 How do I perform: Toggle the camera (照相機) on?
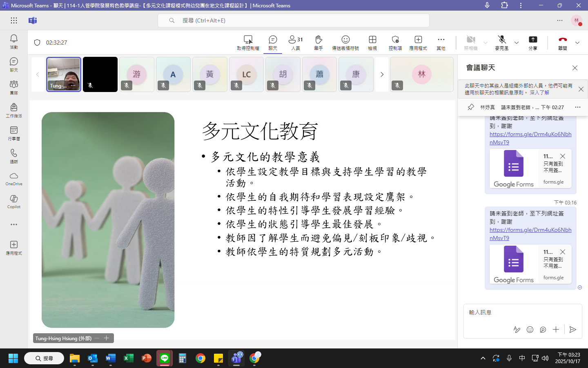(470, 40)
